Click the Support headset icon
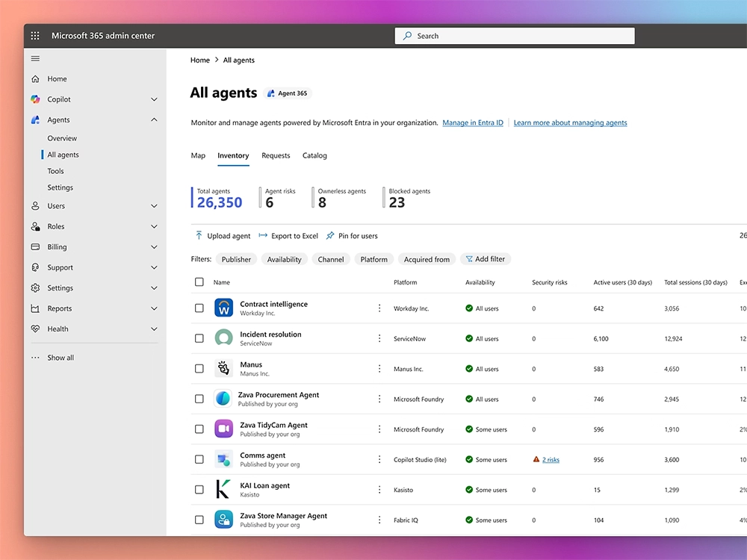Screen dimensions: 747x560 click(x=35, y=267)
